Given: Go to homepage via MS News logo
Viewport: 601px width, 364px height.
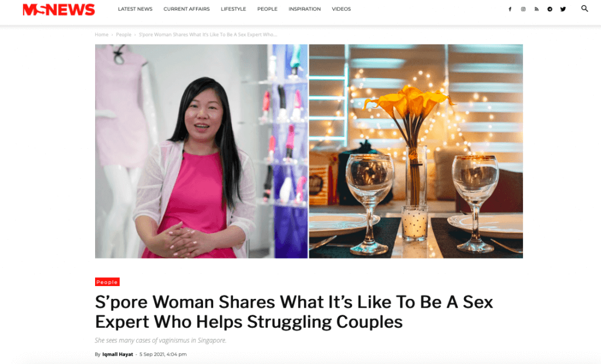Looking at the screenshot, I should pyautogui.click(x=59, y=9).
